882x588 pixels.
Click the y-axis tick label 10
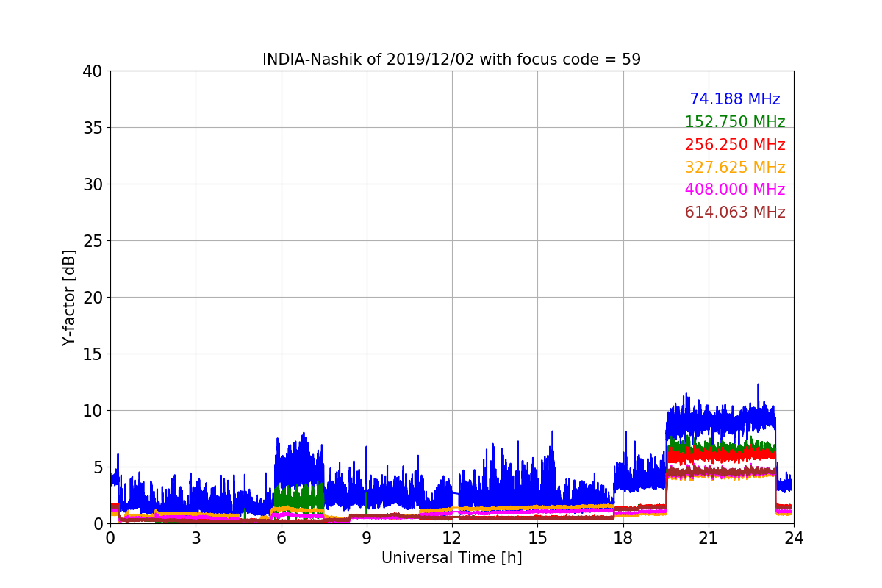coord(92,411)
